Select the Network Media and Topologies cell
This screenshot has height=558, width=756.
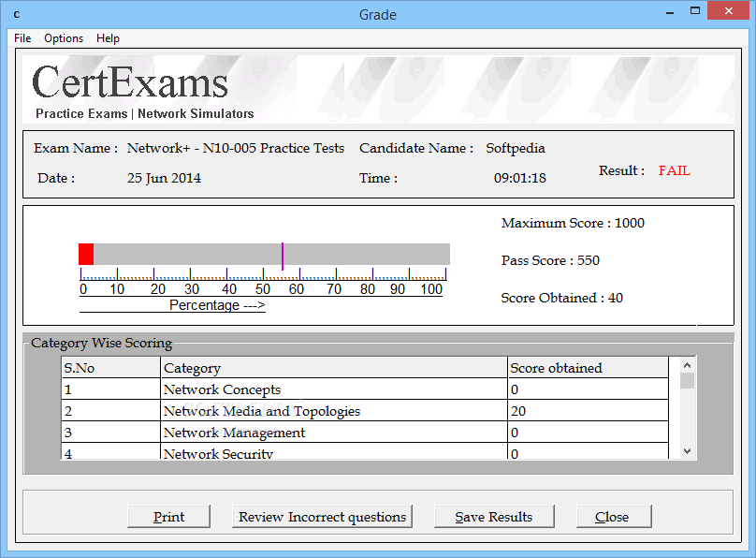point(334,411)
